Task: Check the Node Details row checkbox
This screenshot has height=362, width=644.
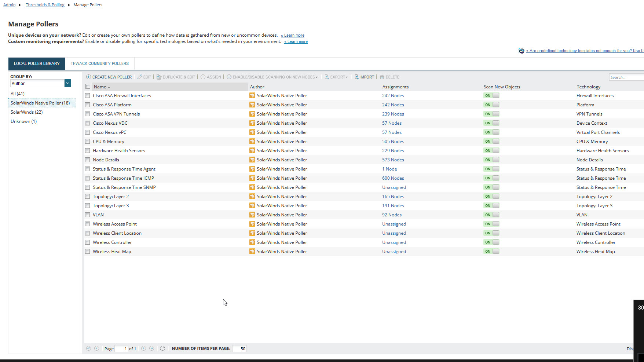Action: pos(88,160)
